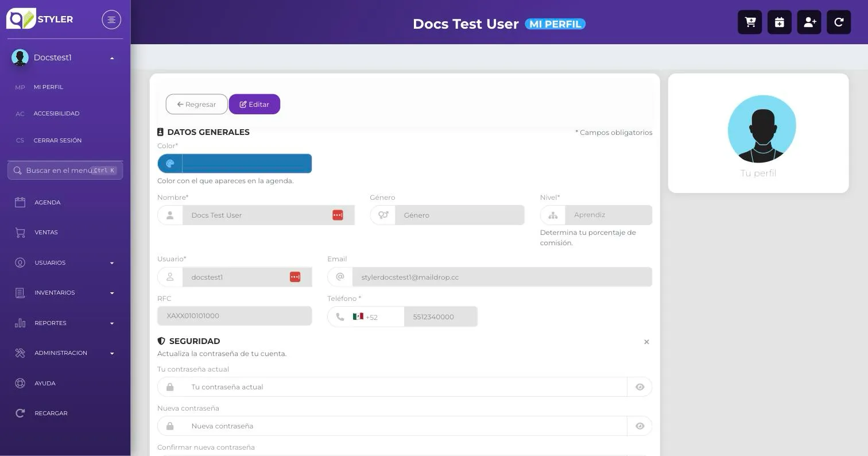
Task: Collapse the Docstest1 user menu arrow
Action: (112, 58)
